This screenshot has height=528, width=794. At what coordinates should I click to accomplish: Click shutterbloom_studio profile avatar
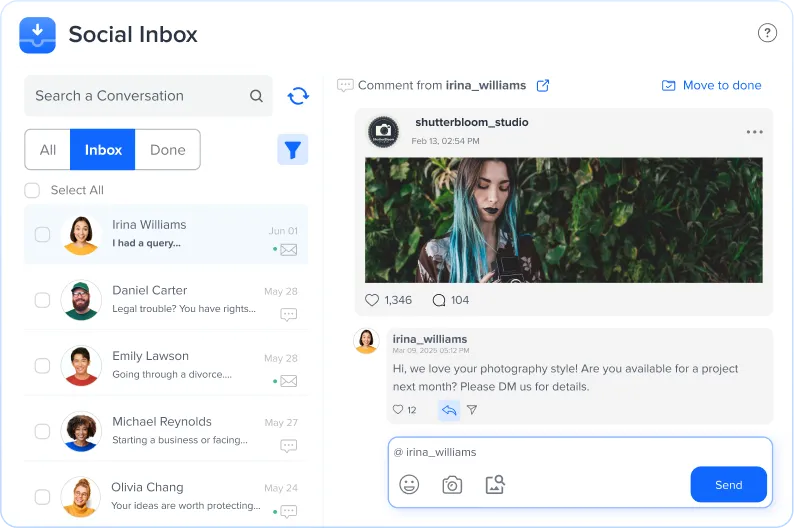click(x=383, y=132)
